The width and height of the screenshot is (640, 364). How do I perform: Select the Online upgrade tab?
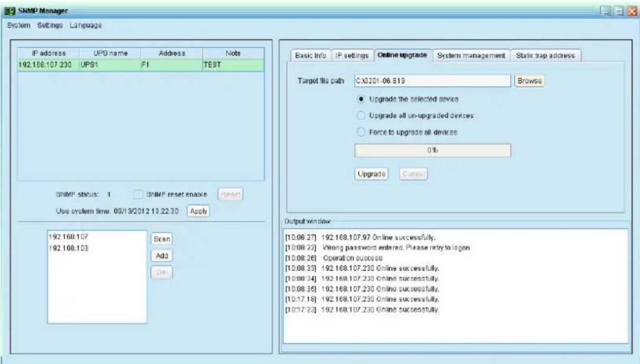(403, 55)
